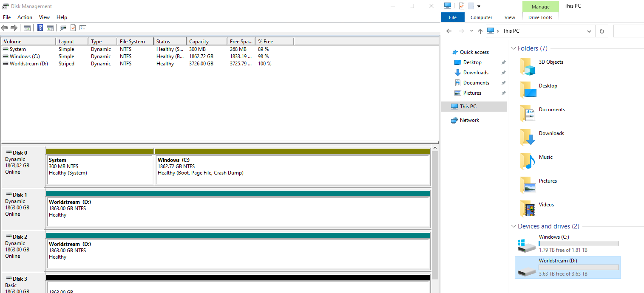Viewport: 644px width, 293px height.
Task: Refresh the This PC address bar
Action: (601, 31)
